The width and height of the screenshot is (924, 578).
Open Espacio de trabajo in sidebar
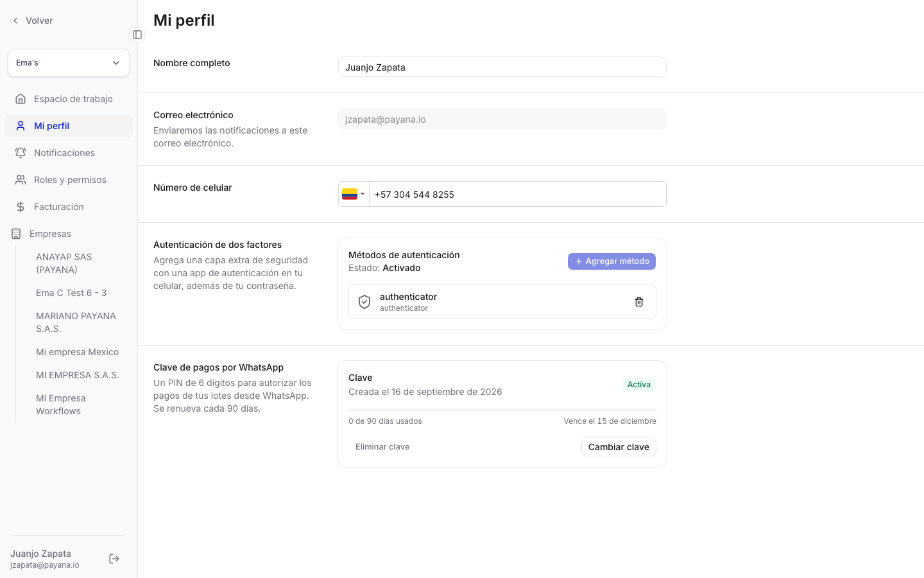[69, 99]
